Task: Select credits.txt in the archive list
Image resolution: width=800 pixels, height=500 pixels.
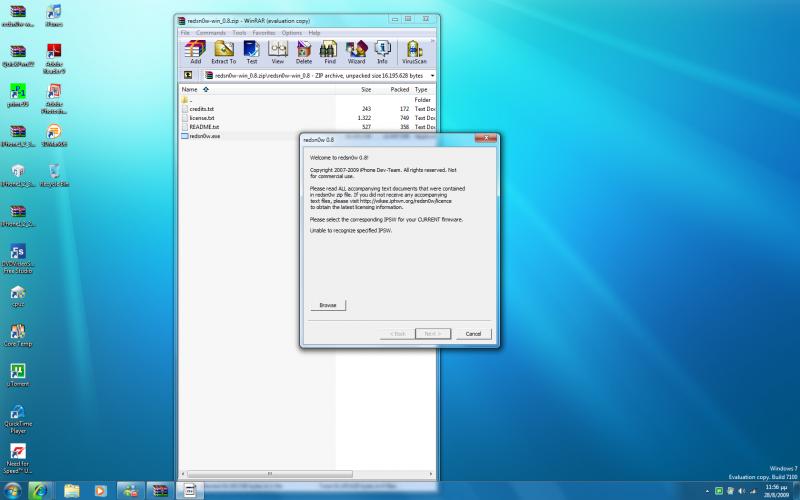Action: (308, 109)
